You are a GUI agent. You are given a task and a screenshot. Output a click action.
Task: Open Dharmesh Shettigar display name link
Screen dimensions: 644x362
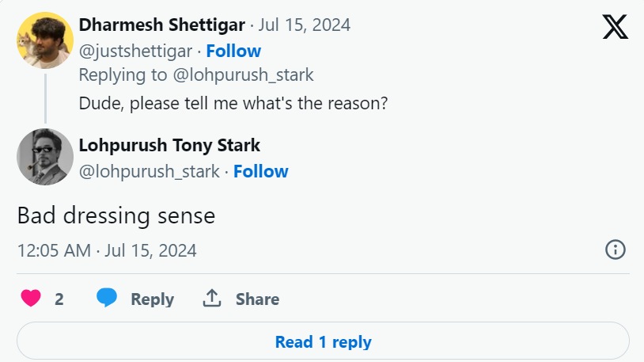click(x=161, y=25)
